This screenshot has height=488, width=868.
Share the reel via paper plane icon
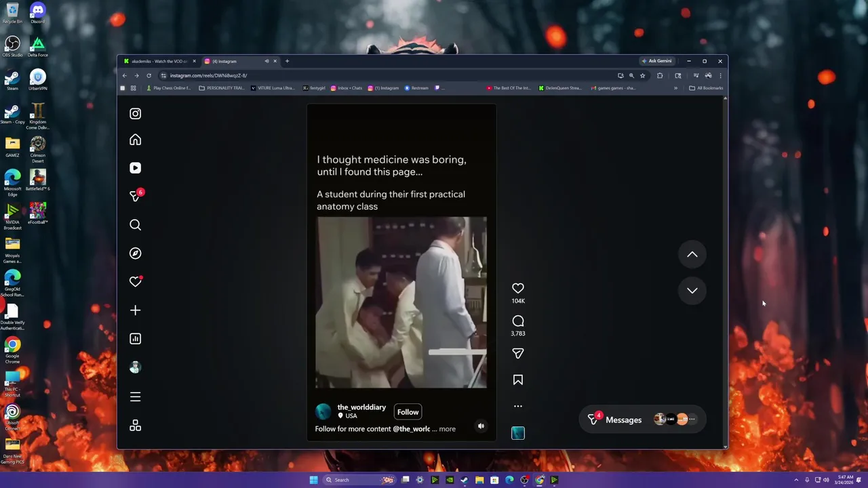tap(518, 354)
